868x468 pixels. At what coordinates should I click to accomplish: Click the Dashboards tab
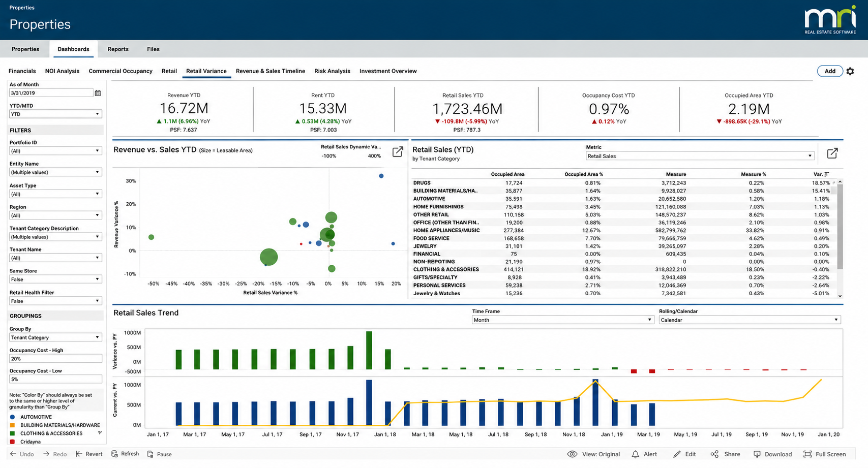[73, 49]
